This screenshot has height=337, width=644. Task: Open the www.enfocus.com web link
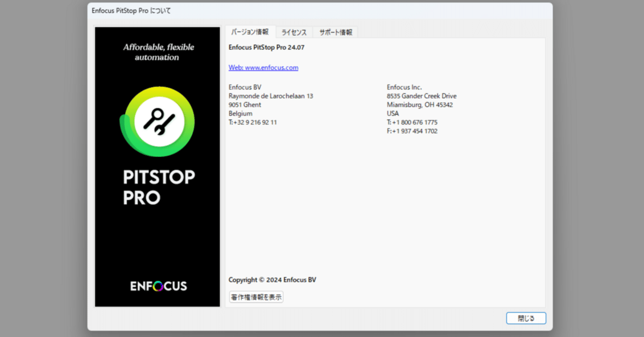263,67
